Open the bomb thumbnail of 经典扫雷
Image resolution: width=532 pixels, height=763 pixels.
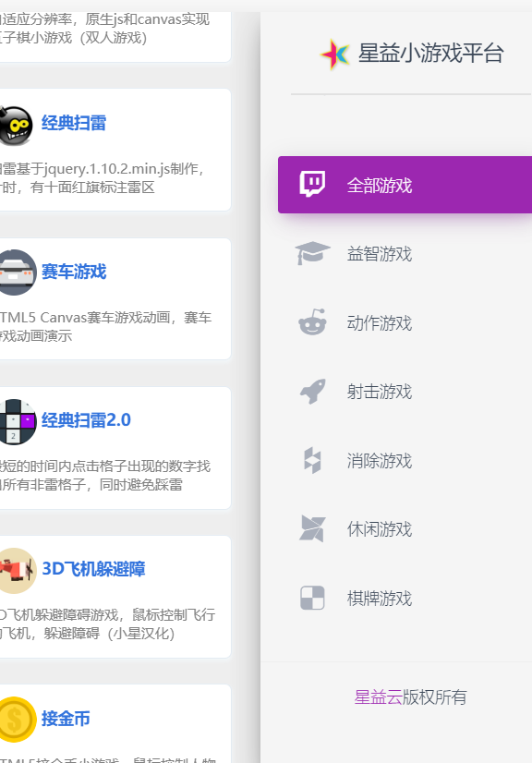click(15, 126)
